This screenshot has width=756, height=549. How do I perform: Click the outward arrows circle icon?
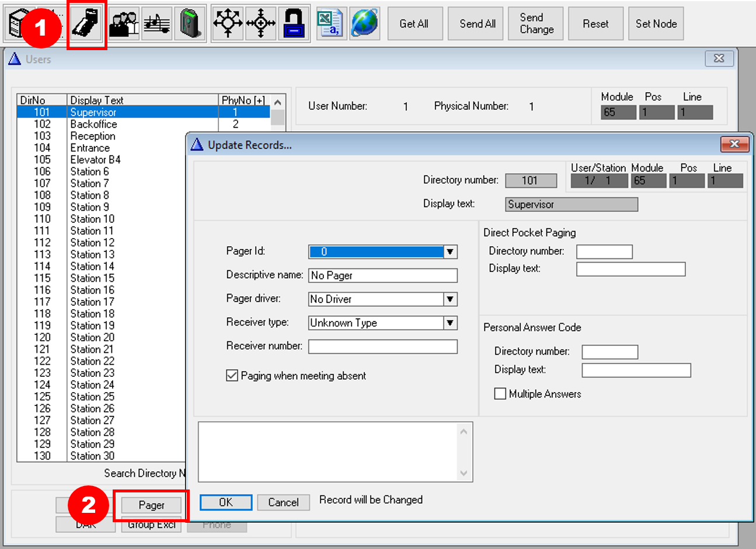228,24
